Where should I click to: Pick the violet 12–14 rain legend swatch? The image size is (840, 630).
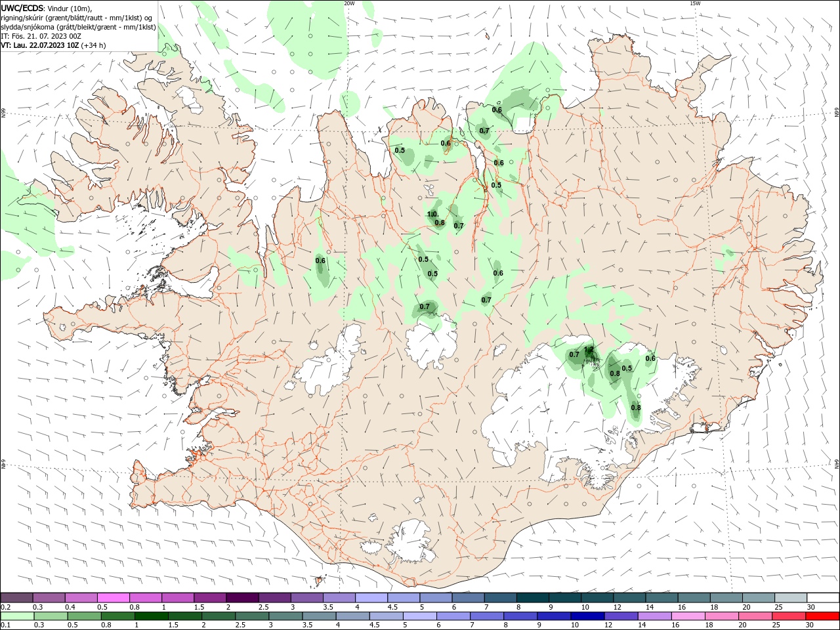point(621,616)
